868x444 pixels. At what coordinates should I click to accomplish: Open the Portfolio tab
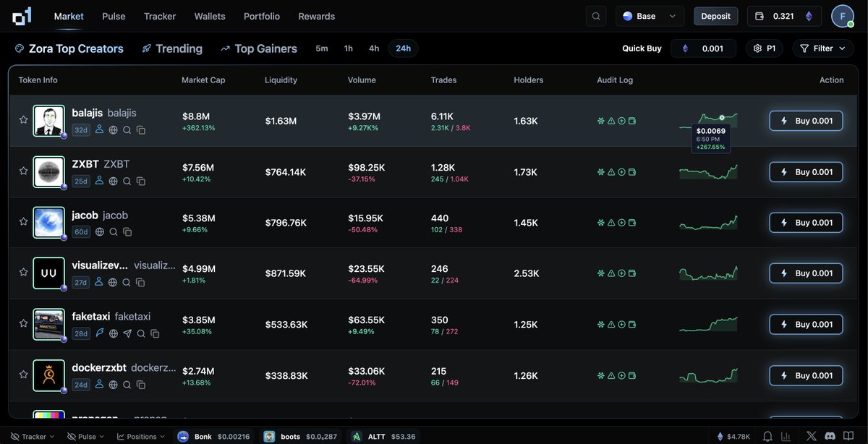pos(262,16)
